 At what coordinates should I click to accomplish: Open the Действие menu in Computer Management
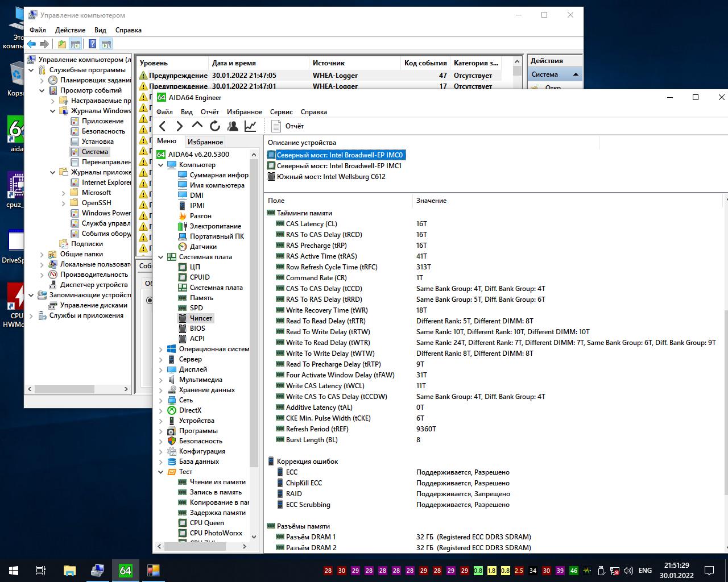pyautogui.click(x=70, y=30)
